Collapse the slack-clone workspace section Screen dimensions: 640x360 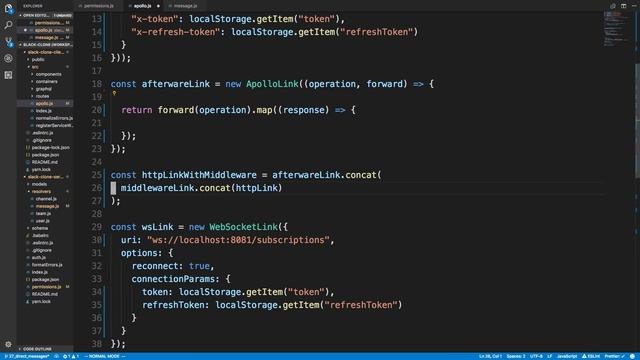coord(45,44)
